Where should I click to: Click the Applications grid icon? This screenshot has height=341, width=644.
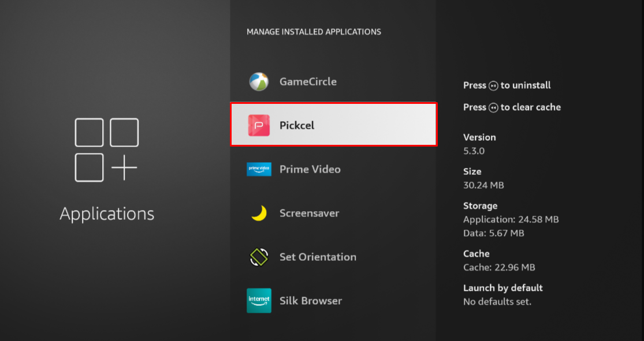point(106,150)
